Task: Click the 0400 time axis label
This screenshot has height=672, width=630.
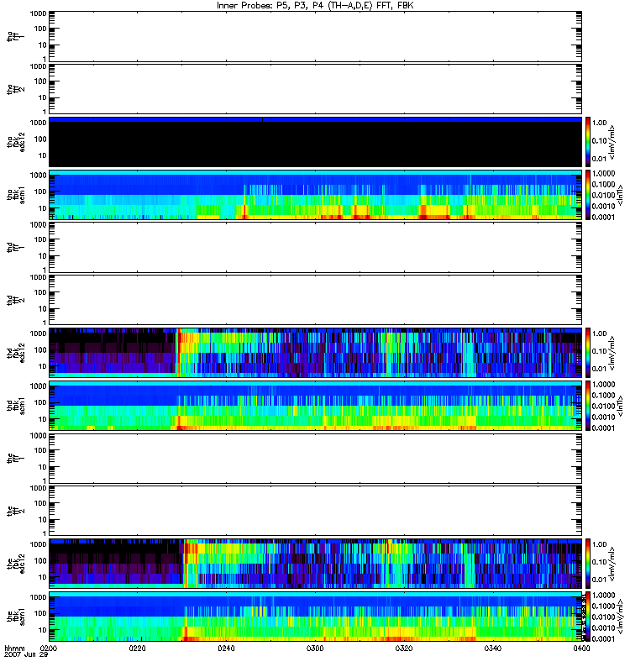Action: pyautogui.click(x=581, y=648)
